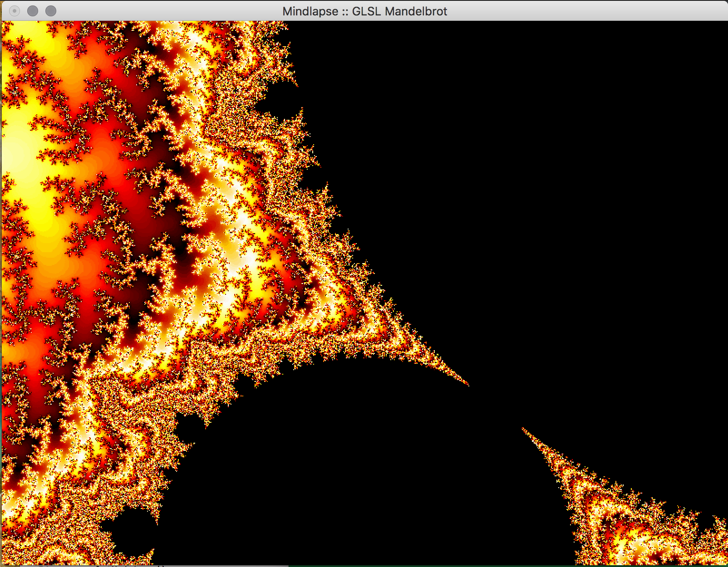The image size is (728, 567).
Task: Click the pointed tip of the lower-right fractal spike
Action: pyautogui.click(x=523, y=429)
